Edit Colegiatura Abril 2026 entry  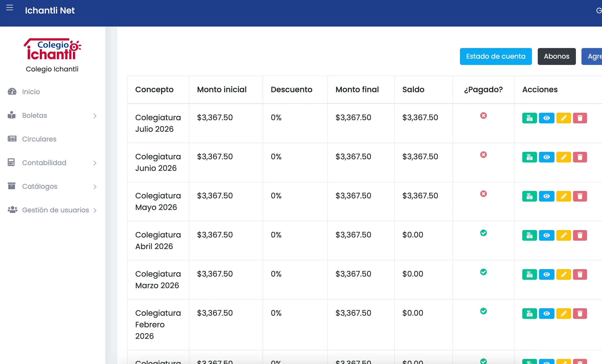pyautogui.click(x=563, y=235)
